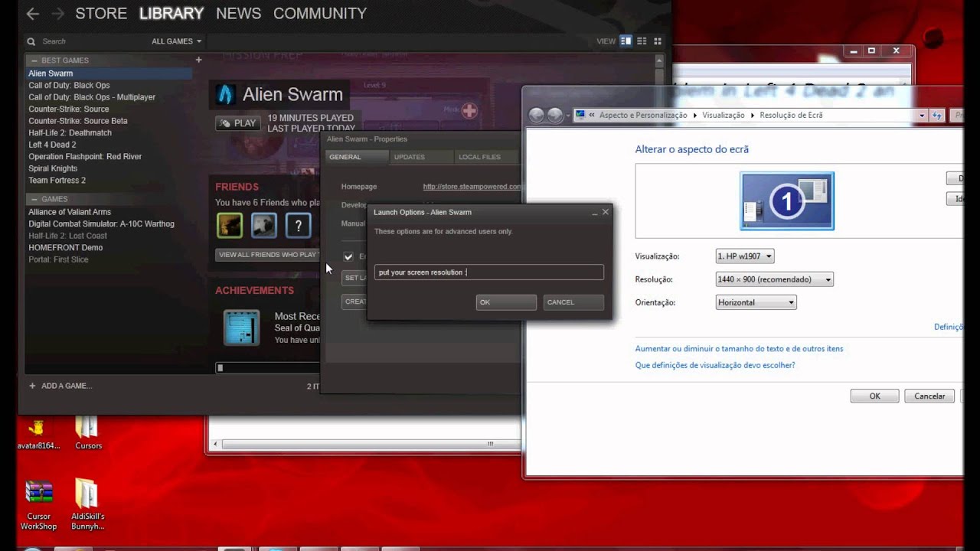Switch library to detail view icon

pos(626,41)
